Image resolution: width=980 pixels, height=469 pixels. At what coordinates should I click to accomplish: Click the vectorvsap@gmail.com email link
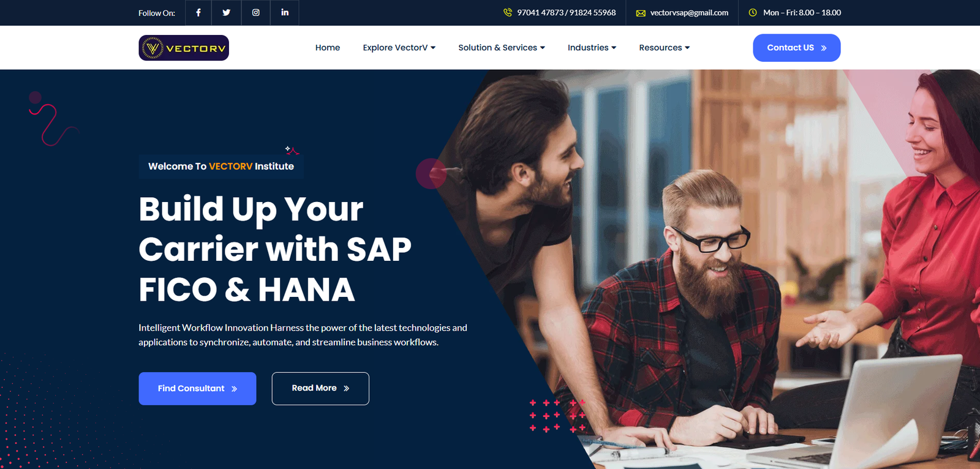[689, 13]
